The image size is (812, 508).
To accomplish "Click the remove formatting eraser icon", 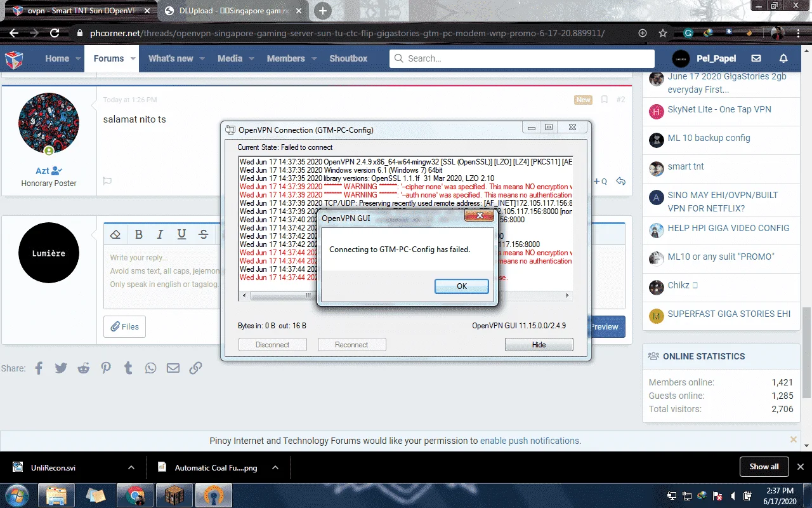I will [115, 234].
